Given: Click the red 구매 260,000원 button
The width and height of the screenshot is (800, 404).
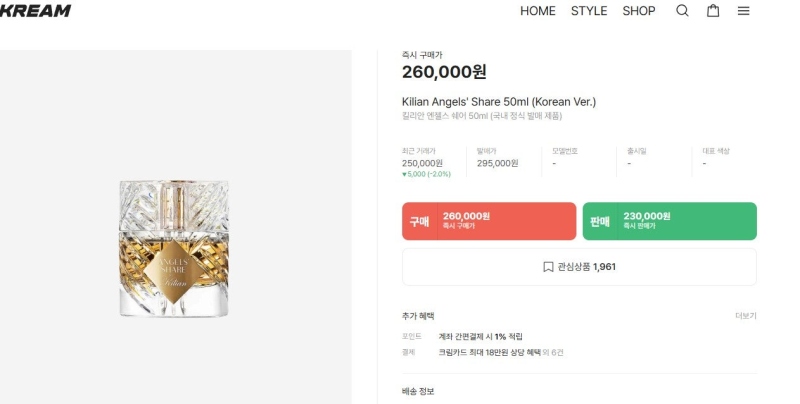Looking at the screenshot, I should pos(489,221).
